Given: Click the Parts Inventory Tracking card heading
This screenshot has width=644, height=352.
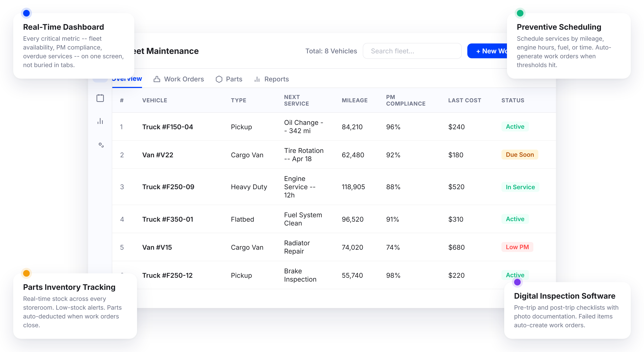Looking at the screenshot, I should point(69,287).
